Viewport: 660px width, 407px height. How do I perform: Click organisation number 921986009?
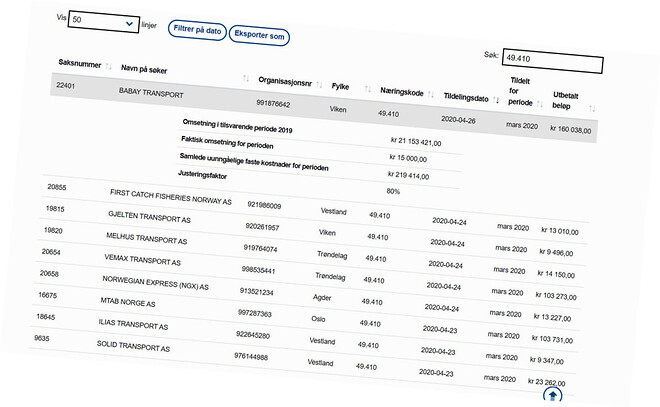pos(264,205)
